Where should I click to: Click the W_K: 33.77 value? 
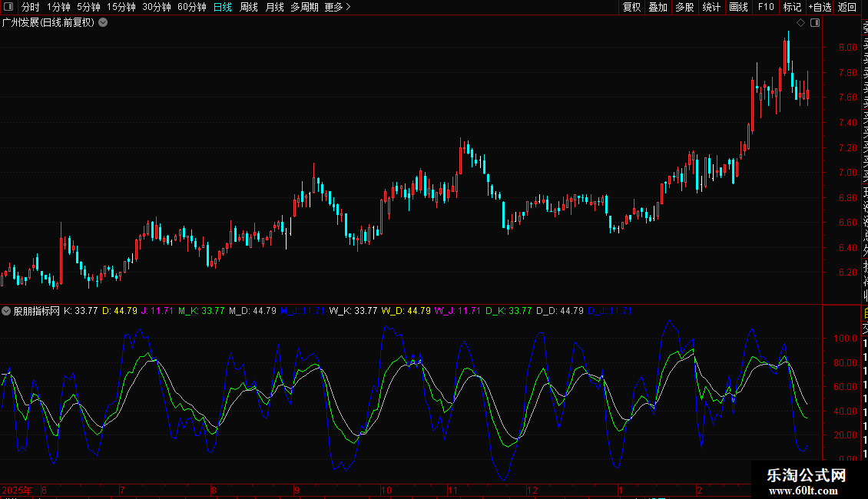353,311
